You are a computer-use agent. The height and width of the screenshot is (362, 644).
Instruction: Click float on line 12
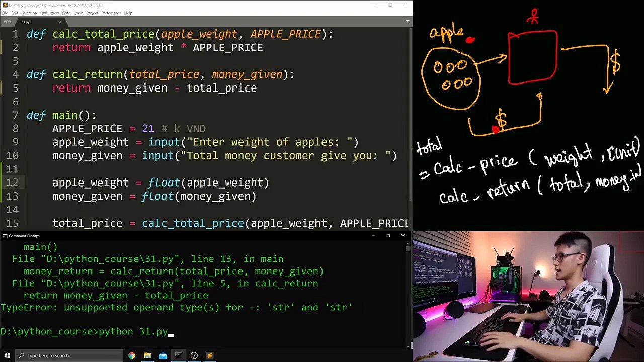point(164,183)
